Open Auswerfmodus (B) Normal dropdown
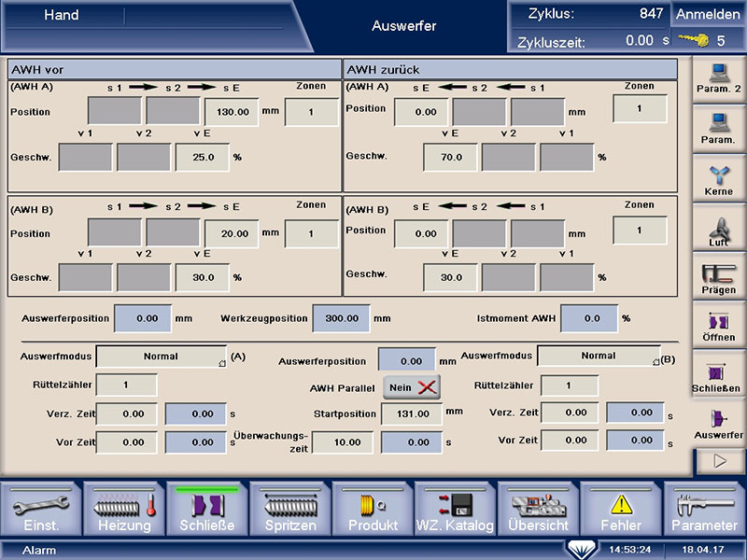Image resolution: width=747 pixels, height=560 pixels. (599, 356)
